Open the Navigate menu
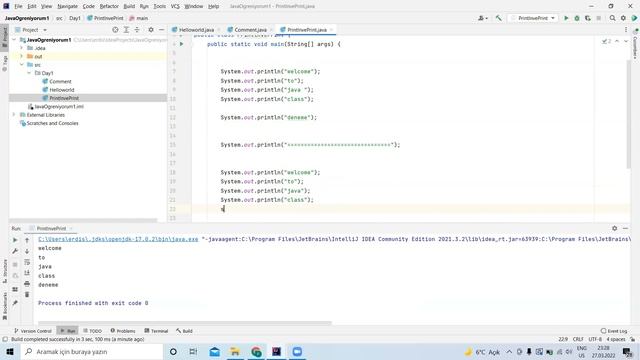This screenshot has width=640, height=360. click(x=67, y=6)
